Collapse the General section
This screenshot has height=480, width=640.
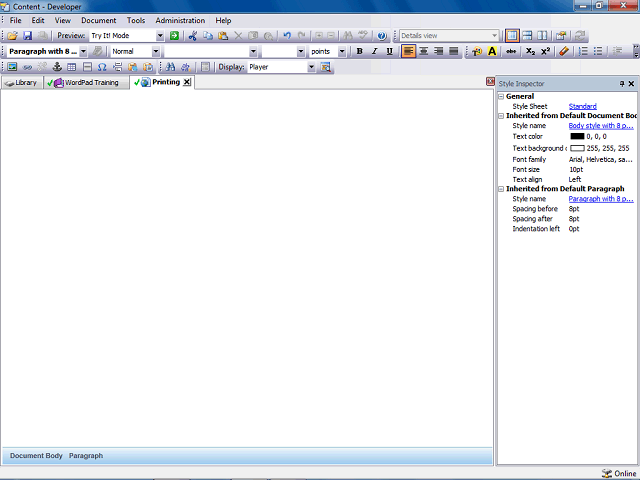(501, 97)
